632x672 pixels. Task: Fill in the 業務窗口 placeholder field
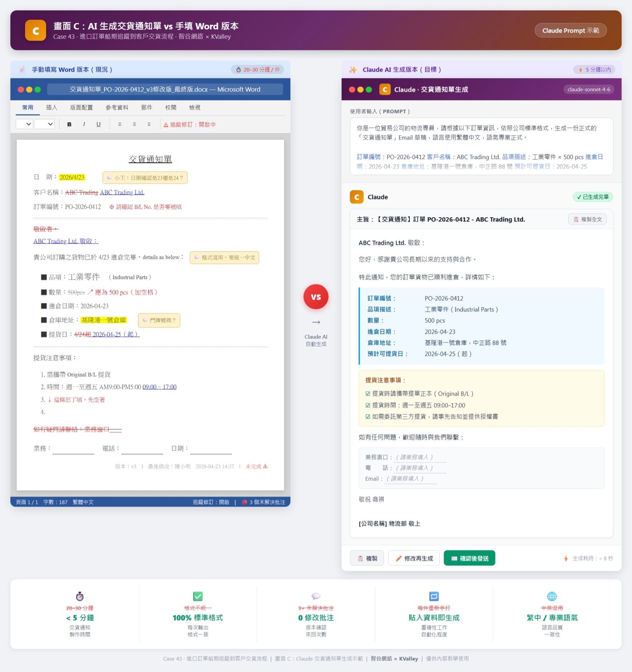click(419, 457)
